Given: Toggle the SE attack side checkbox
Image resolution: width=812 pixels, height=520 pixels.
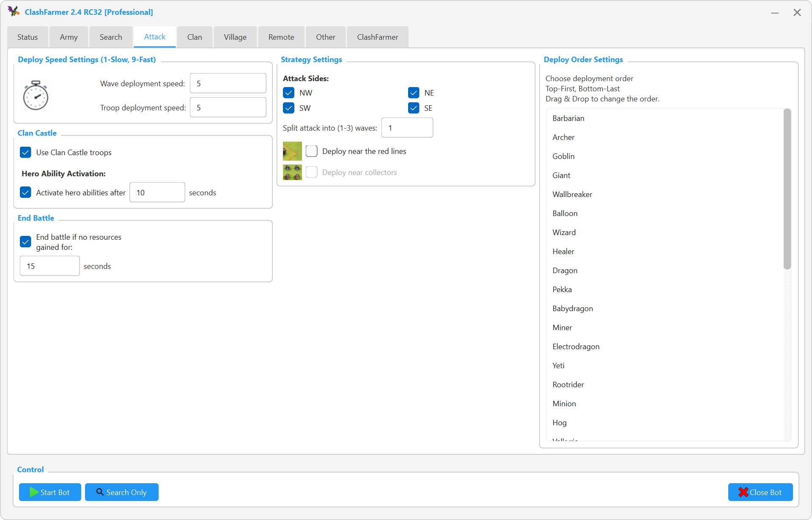Looking at the screenshot, I should 414,108.
